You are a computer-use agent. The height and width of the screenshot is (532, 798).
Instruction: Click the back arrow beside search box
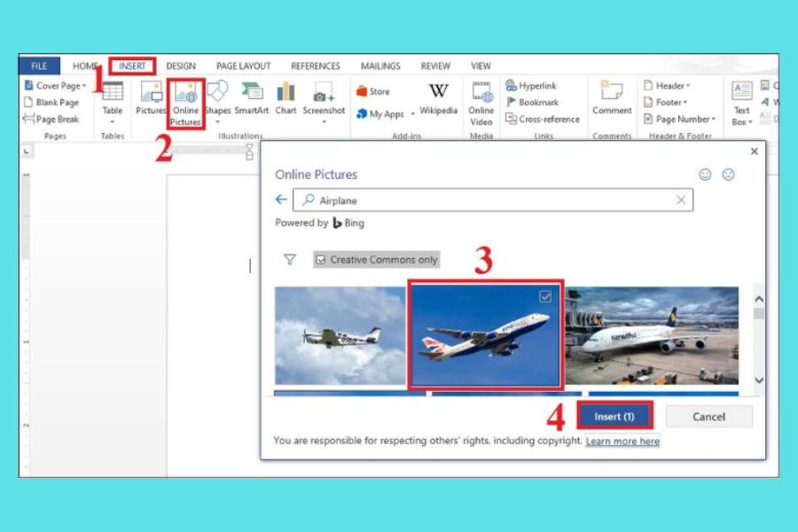tap(281, 200)
